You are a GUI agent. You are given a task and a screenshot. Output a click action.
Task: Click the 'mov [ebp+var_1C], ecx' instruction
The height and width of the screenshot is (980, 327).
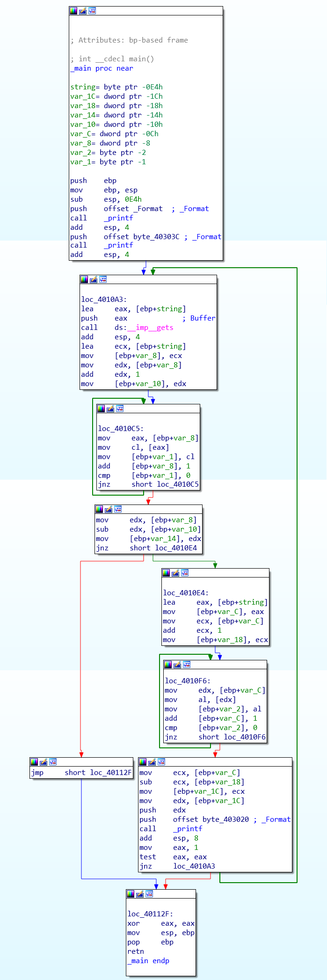[x=192, y=791]
